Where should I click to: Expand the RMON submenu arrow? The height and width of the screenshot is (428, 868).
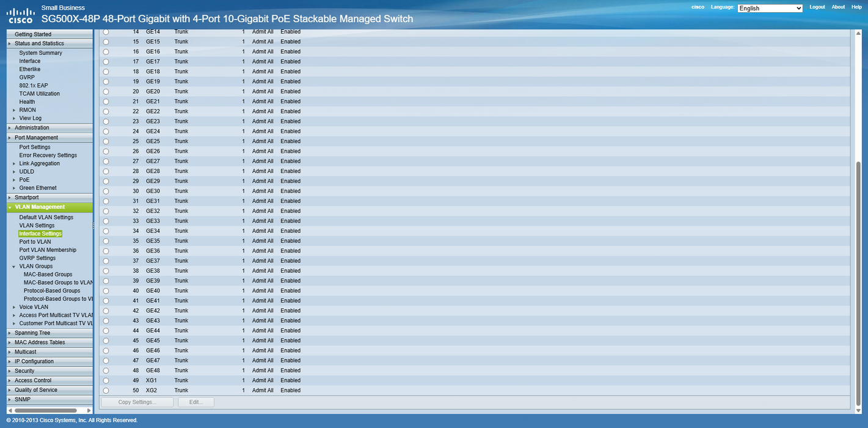pos(14,110)
